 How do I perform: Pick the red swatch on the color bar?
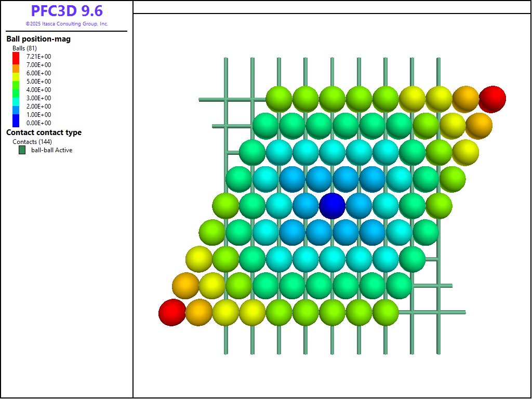point(16,56)
